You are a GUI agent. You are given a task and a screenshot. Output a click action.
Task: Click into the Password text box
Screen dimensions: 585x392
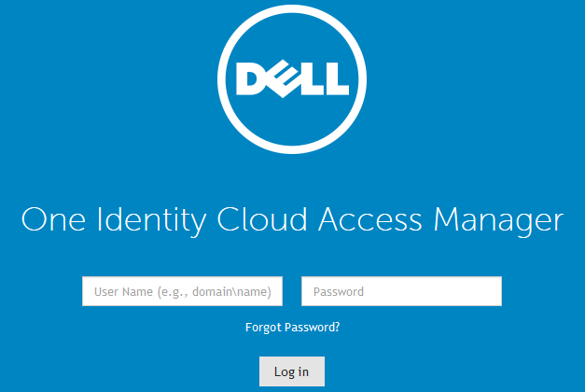(x=401, y=291)
